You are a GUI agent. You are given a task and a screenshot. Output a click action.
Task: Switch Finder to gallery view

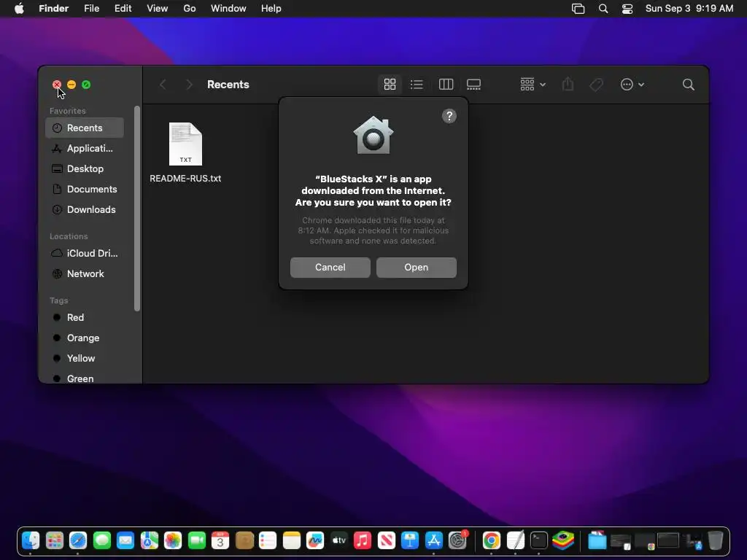[473, 85]
